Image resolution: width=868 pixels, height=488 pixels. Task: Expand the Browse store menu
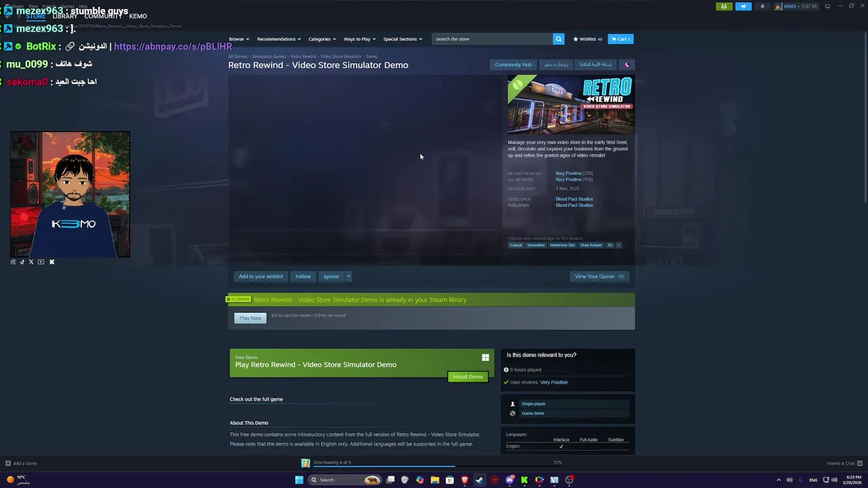pos(239,39)
